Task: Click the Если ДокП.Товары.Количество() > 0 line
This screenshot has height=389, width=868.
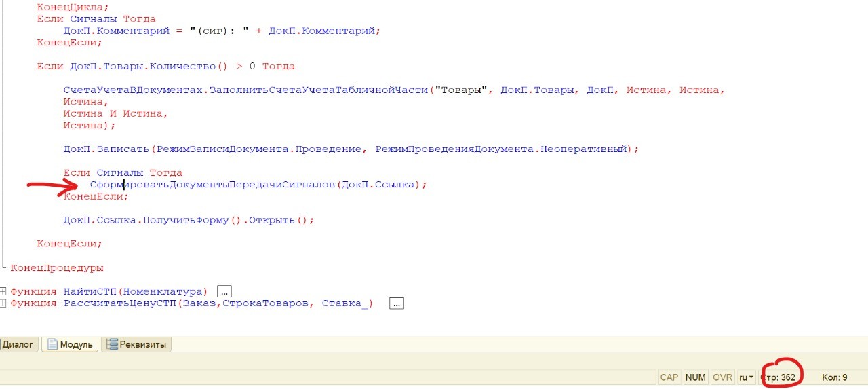Action: (165, 66)
